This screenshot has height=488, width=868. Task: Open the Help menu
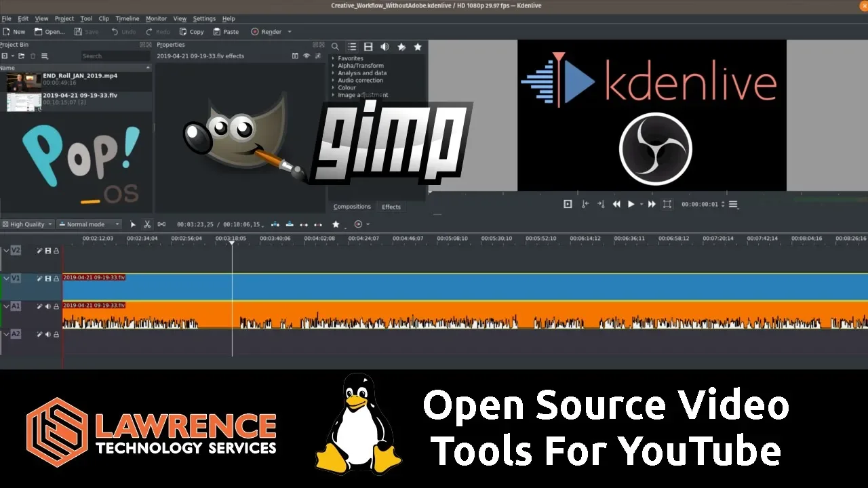(229, 19)
